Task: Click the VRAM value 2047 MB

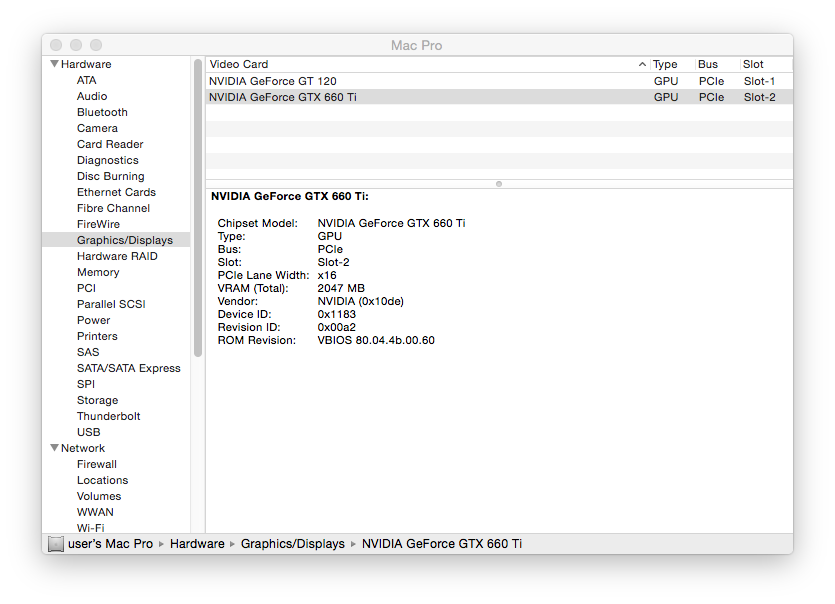Action: click(341, 288)
